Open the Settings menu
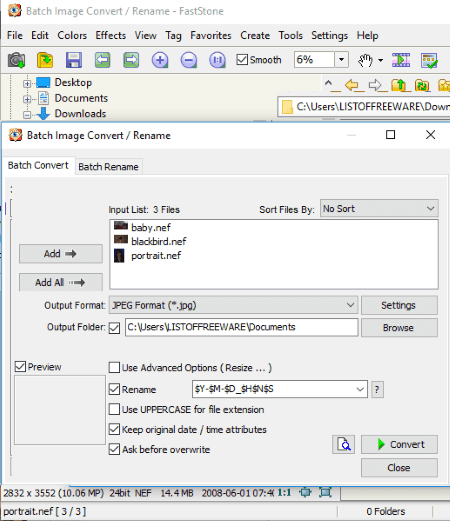Viewport: 450px width, 521px height. [x=329, y=35]
